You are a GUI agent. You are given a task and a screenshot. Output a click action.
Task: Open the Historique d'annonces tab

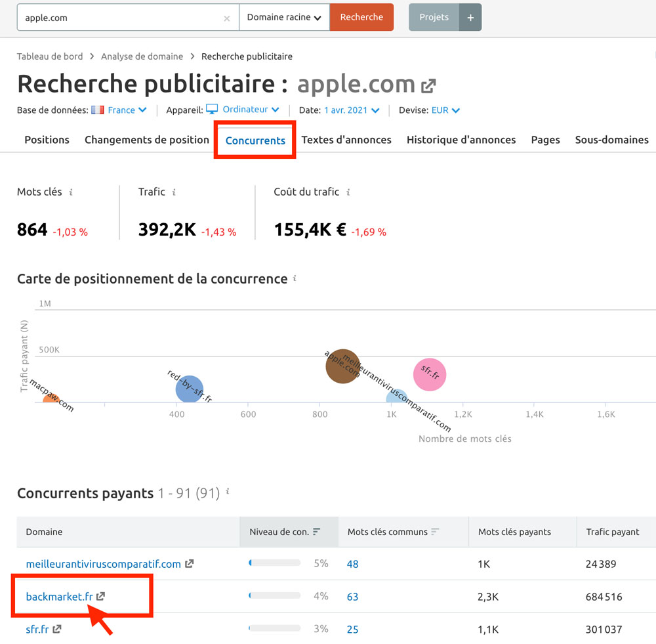(461, 140)
